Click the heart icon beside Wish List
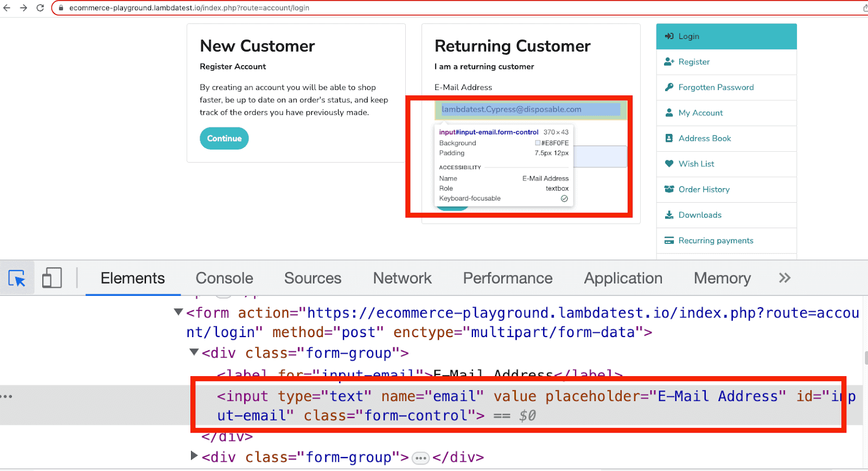Screen dimensions: 868x471 [x=669, y=164]
